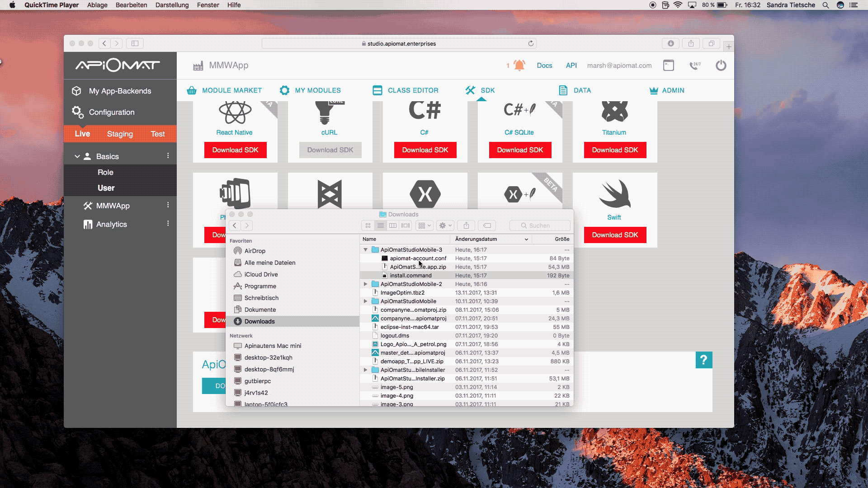This screenshot has width=868, height=488.
Task: Download the C# SDK
Action: click(x=425, y=150)
